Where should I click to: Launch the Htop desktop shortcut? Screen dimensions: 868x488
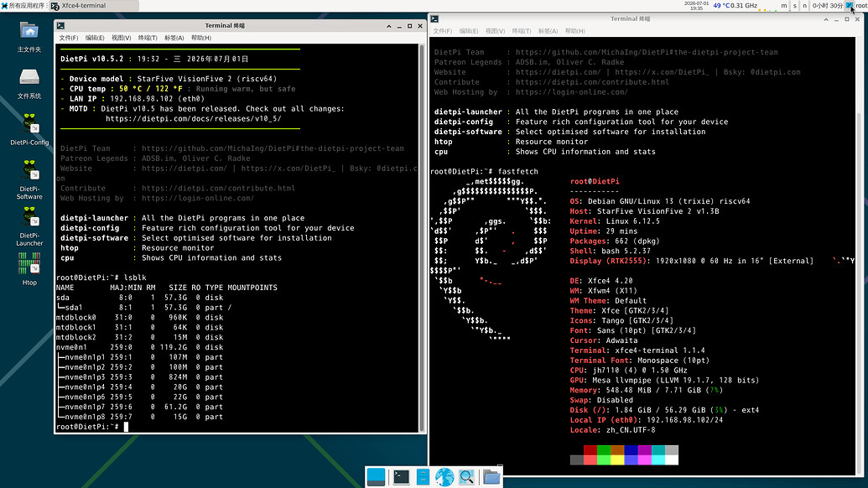29,269
